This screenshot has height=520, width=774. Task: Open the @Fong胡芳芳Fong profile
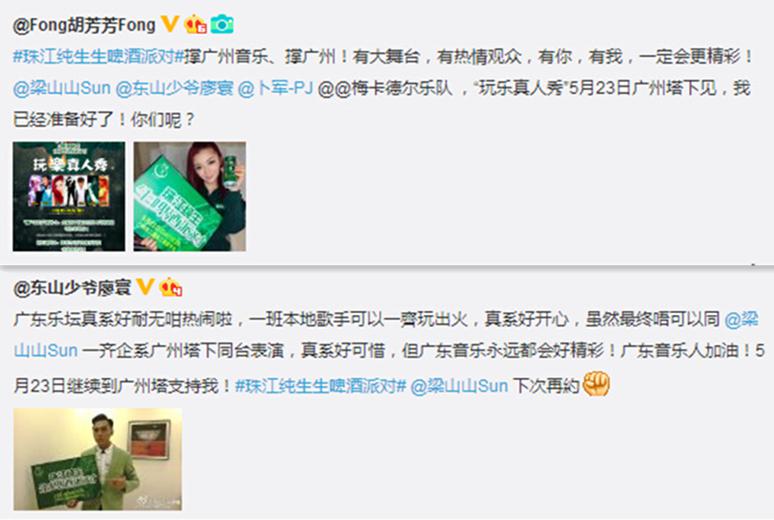(x=84, y=25)
